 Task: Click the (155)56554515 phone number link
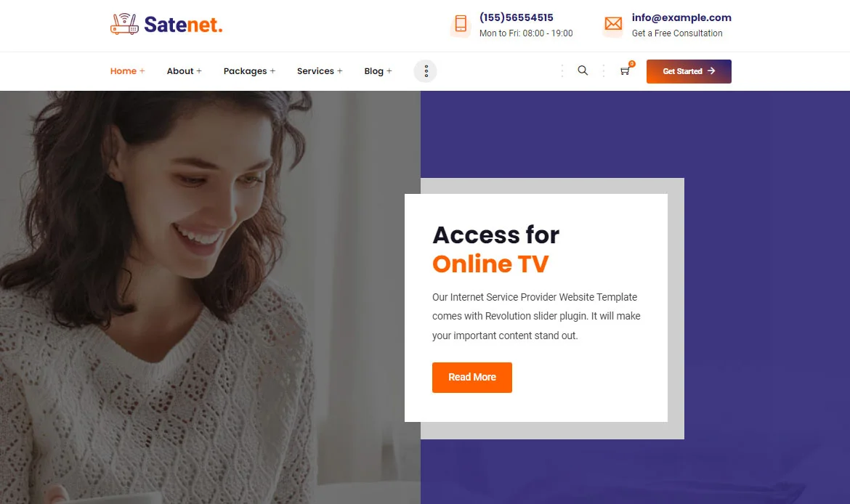[516, 17]
